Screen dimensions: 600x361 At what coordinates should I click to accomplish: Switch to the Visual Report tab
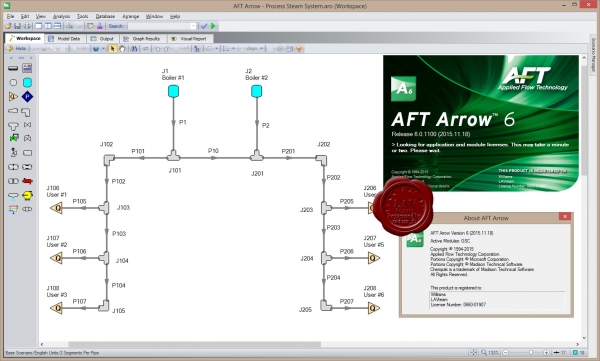click(x=189, y=39)
